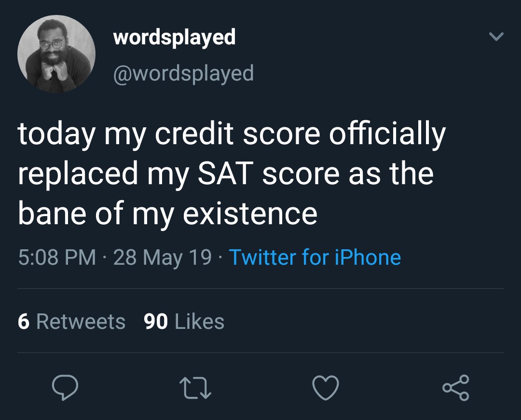Click the bold wordsplayed display name
This screenshot has width=521, height=420.
click(x=174, y=37)
